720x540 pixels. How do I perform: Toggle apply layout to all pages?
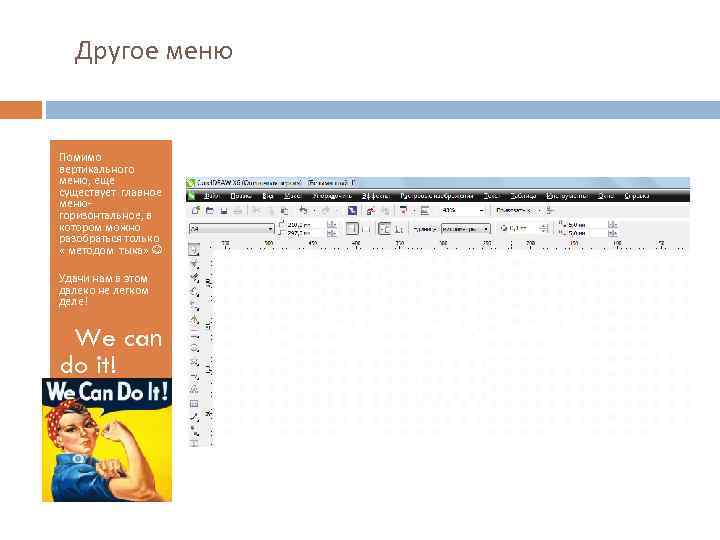tap(384, 228)
